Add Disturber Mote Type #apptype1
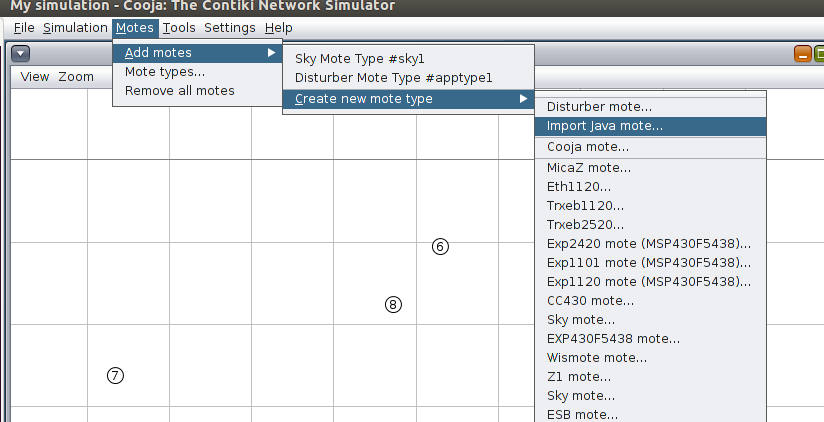This screenshot has height=422, width=824. pyautogui.click(x=408, y=78)
